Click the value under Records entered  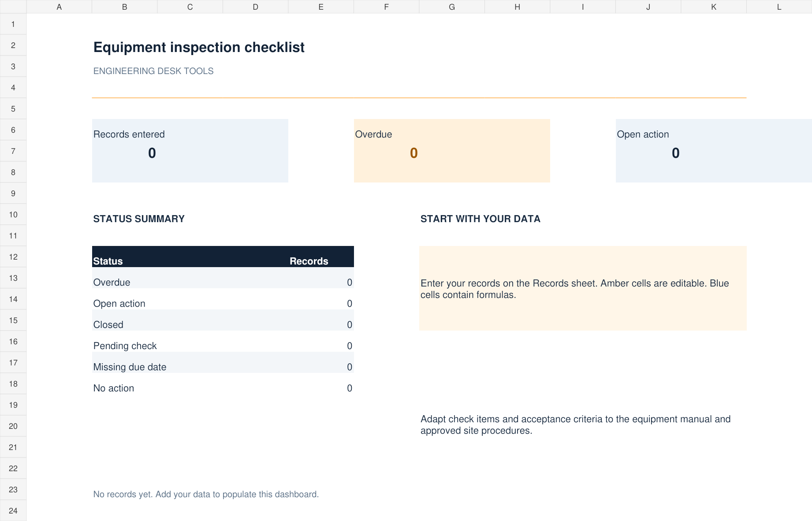[152, 153]
